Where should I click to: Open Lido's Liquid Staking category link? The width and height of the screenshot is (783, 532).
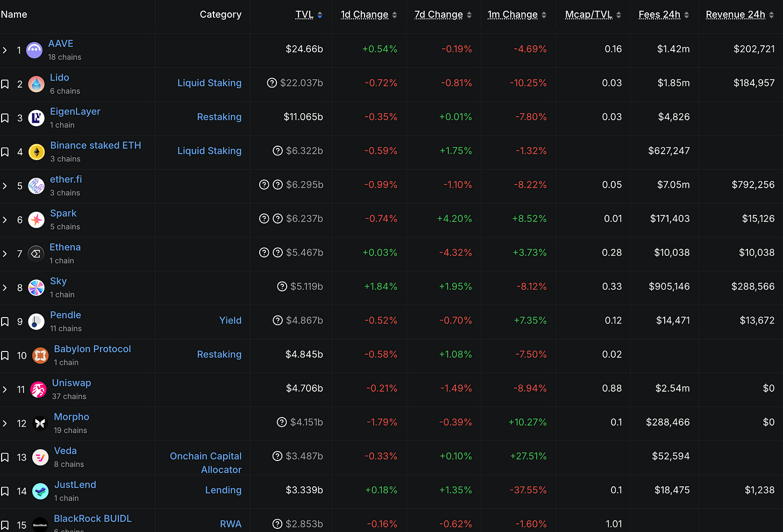click(x=209, y=83)
